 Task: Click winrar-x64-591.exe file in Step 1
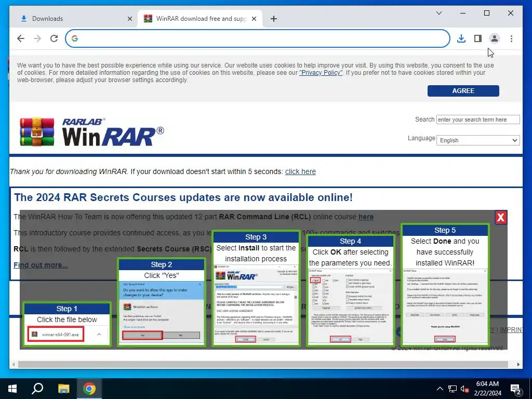[x=56, y=334]
